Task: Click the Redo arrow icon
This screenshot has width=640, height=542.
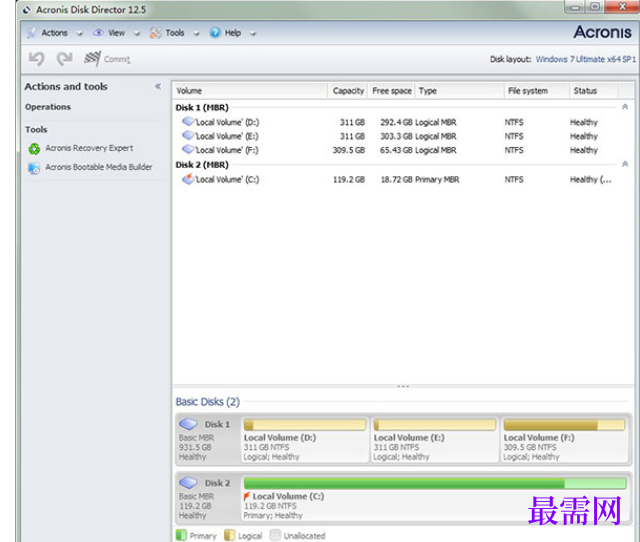Action: [x=64, y=59]
